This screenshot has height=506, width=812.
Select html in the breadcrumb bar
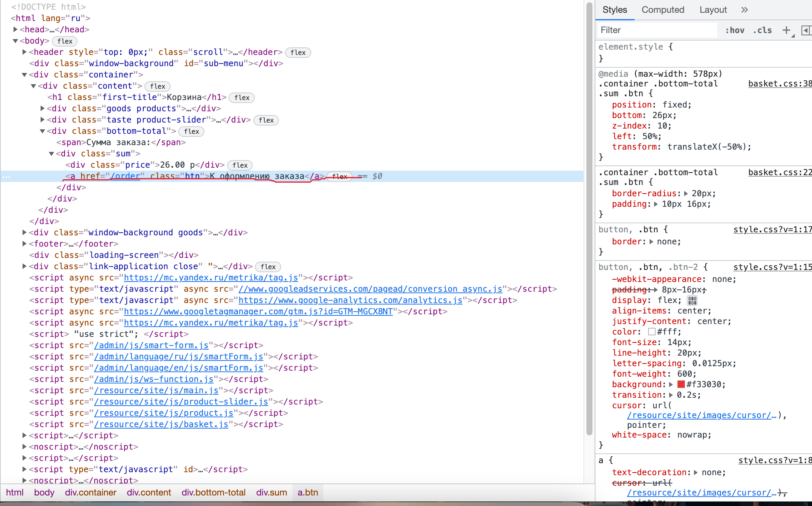tap(15, 492)
